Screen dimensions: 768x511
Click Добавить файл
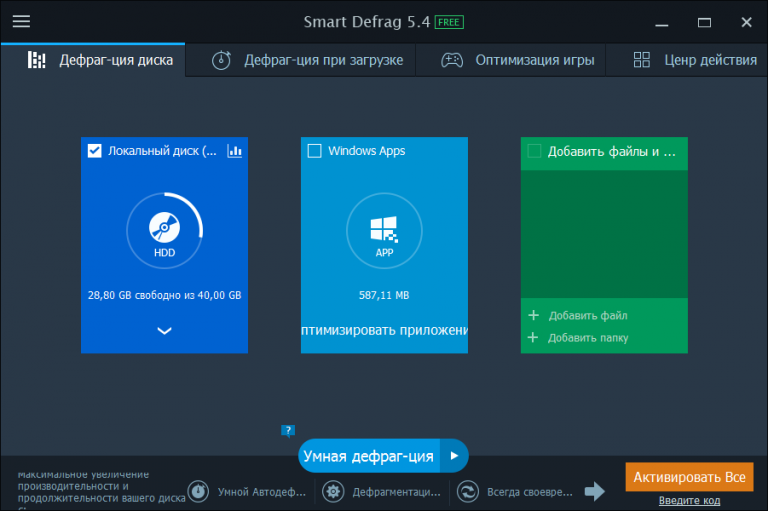[588, 316]
